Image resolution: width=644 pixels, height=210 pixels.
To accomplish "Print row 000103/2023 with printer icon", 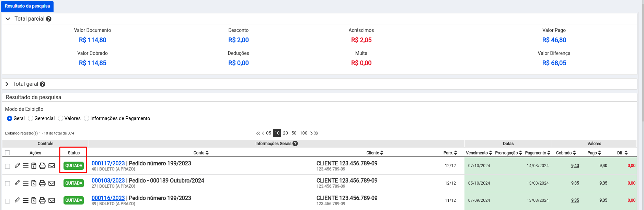I will [42, 183].
